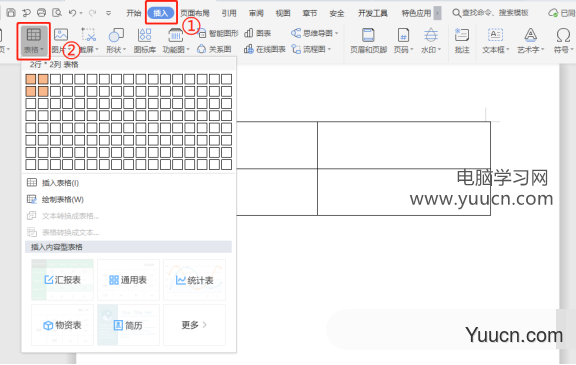
Task: Insert 艺术字 word art
Action: [x=530, y=41]
